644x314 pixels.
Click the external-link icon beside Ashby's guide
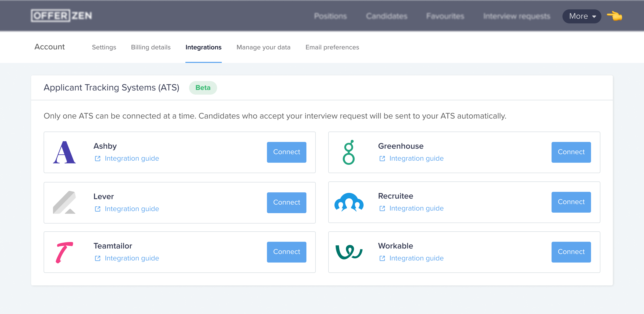click(98, 158)
